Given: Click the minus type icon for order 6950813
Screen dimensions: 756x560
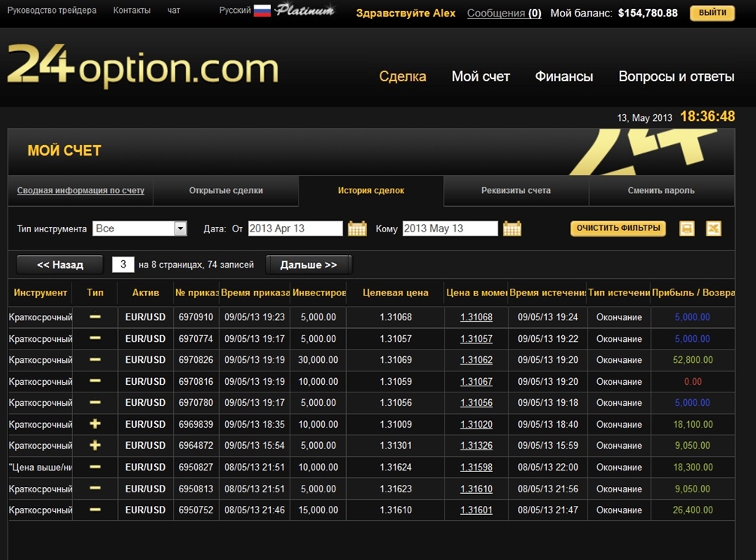Looking at the screenshot, I should point(95,488).
